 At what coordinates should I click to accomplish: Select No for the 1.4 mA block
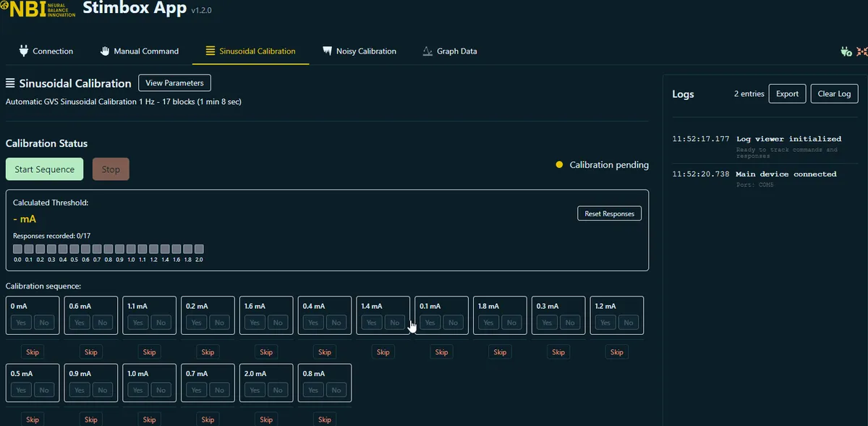click(x=394, y=323)
